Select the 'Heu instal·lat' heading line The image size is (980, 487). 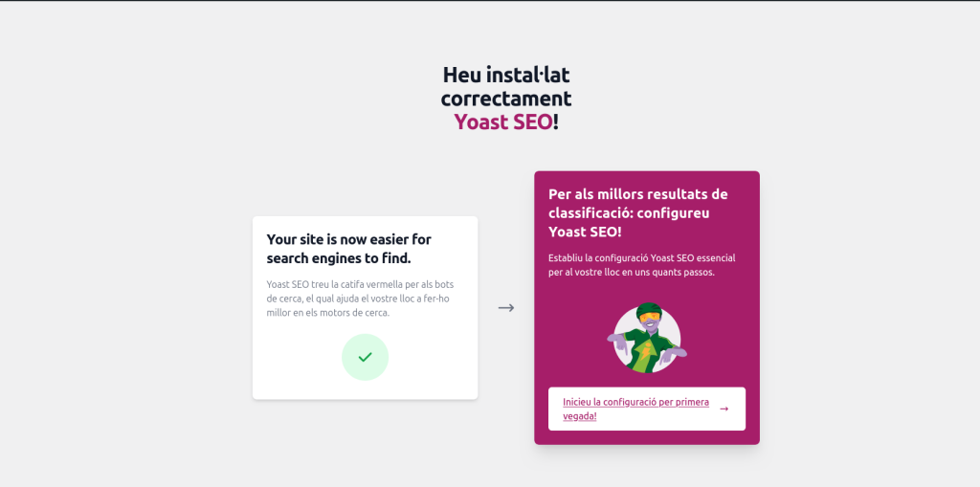tap(506, 75)
